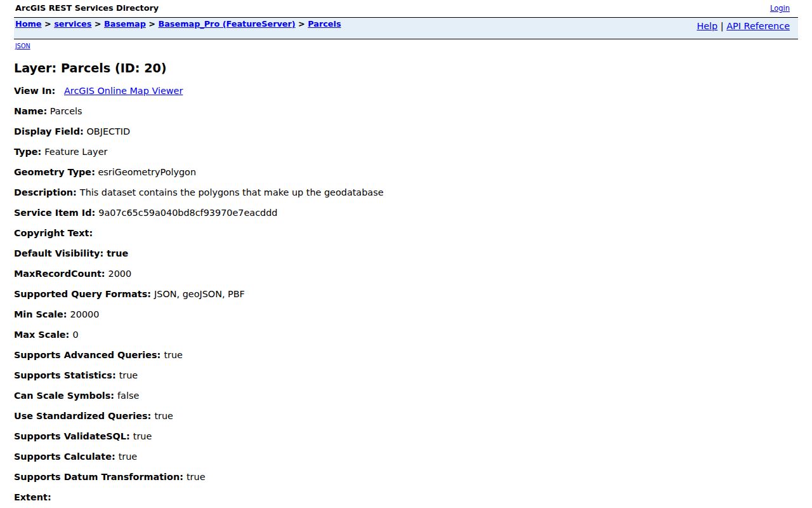Open the API Reference link
This screenshot has width=812, height=508.
pos(758,26)
